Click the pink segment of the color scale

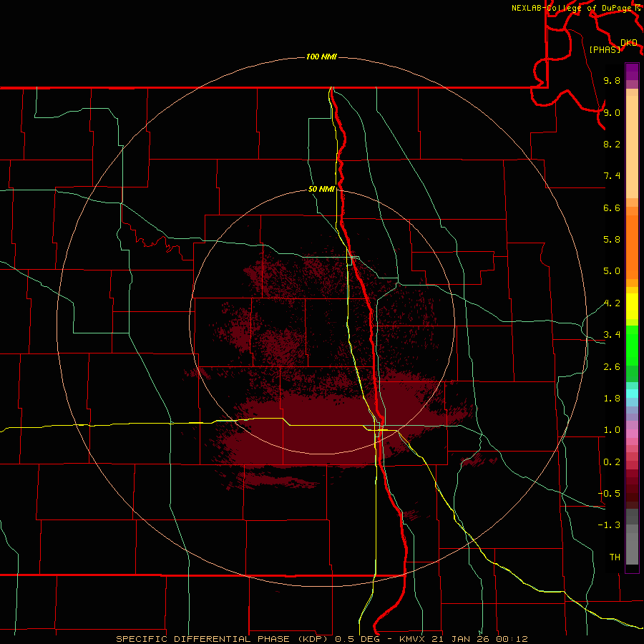pyautogui.click(x=632, y=434)
